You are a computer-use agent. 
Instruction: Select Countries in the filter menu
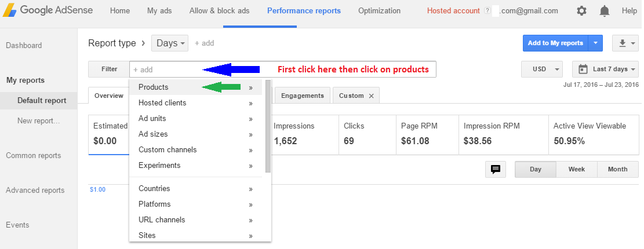pos(195,188)
